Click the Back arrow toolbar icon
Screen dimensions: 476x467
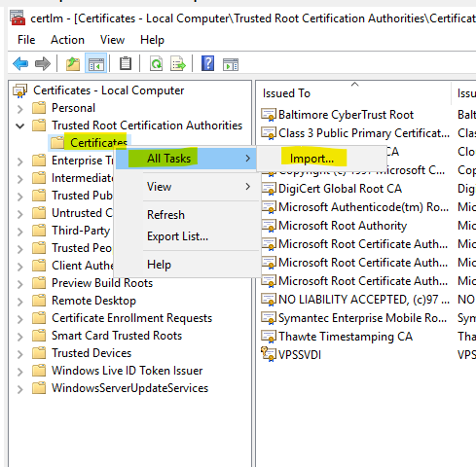pyautogui.click(x=20, y=63)
